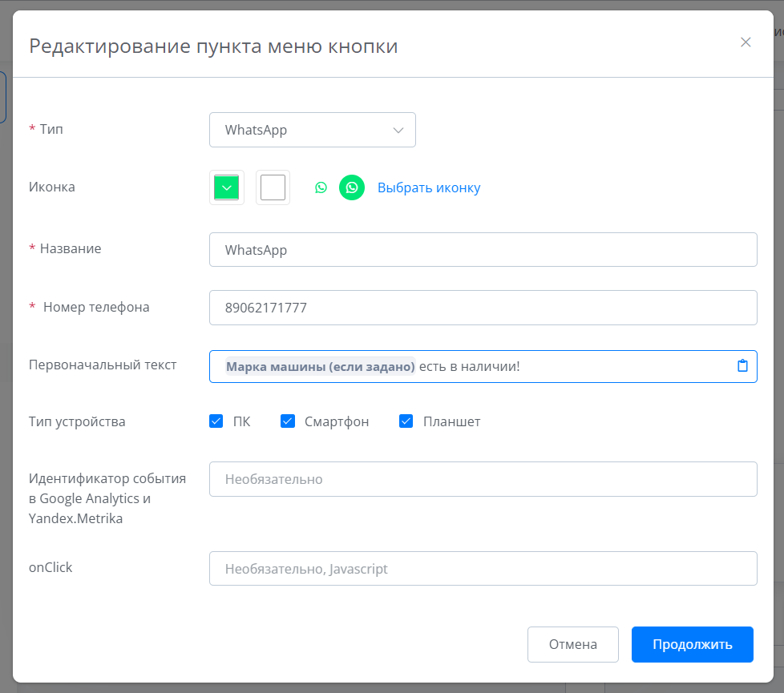Click the 'Выбрать иконку' link

pos(429,187)
